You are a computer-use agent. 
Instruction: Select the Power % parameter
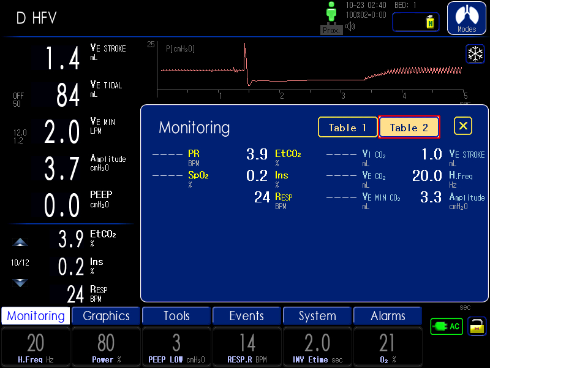coord(106,347)
